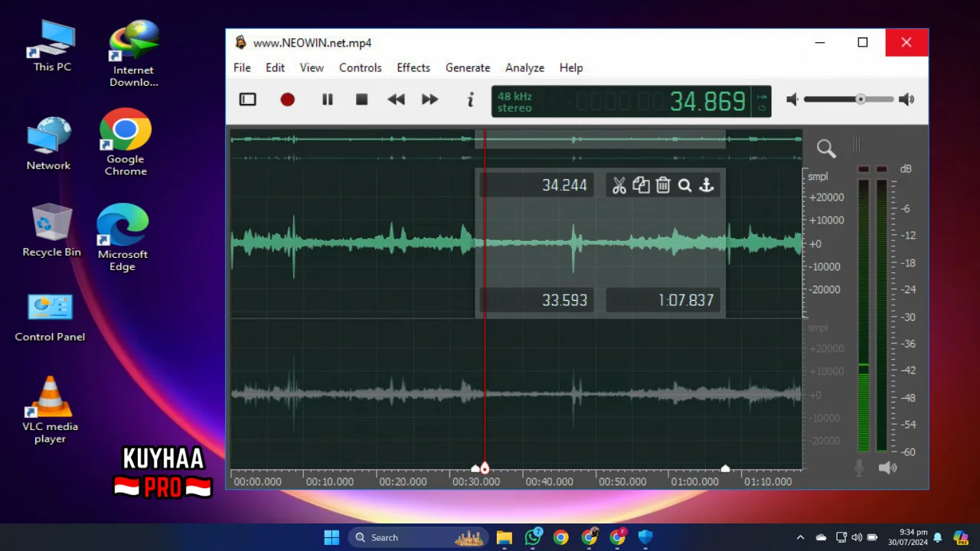Viewport: 980px width, 551px height.
Task: Toggle speaker output level monitoring icon
Action: point(888,468)
